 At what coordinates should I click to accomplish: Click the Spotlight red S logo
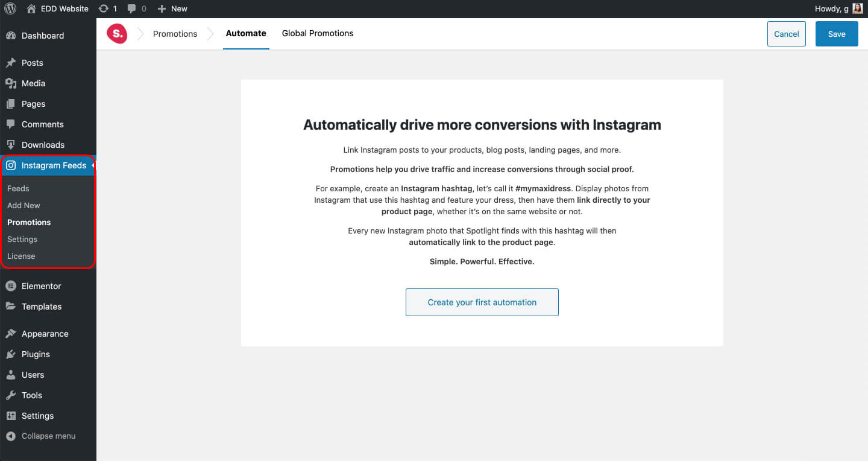pyautogui.click(x=117, y=34)
